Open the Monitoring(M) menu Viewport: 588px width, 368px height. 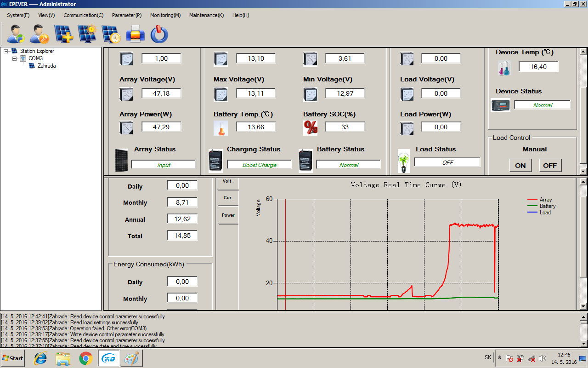(165, 15)
